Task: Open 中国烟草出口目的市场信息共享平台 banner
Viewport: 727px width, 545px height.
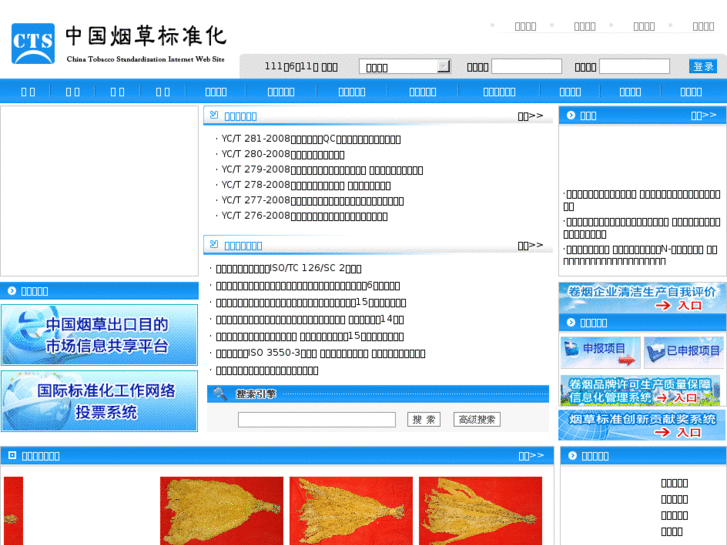Action: [99, 335]
